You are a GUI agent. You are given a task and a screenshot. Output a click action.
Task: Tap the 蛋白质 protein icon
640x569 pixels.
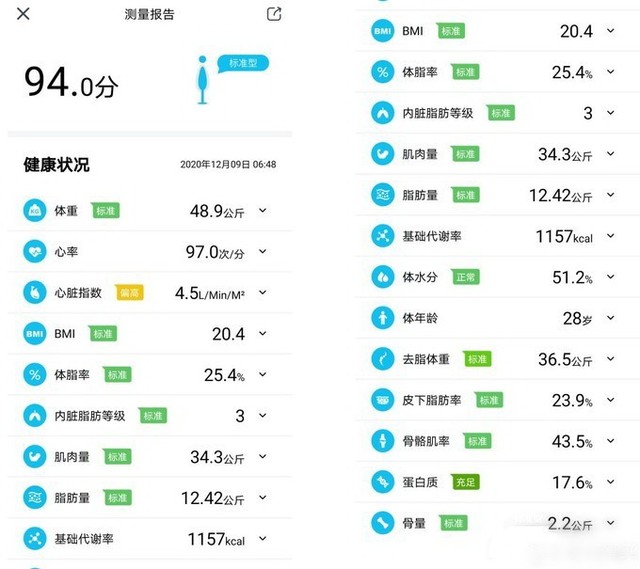point(382,482)
